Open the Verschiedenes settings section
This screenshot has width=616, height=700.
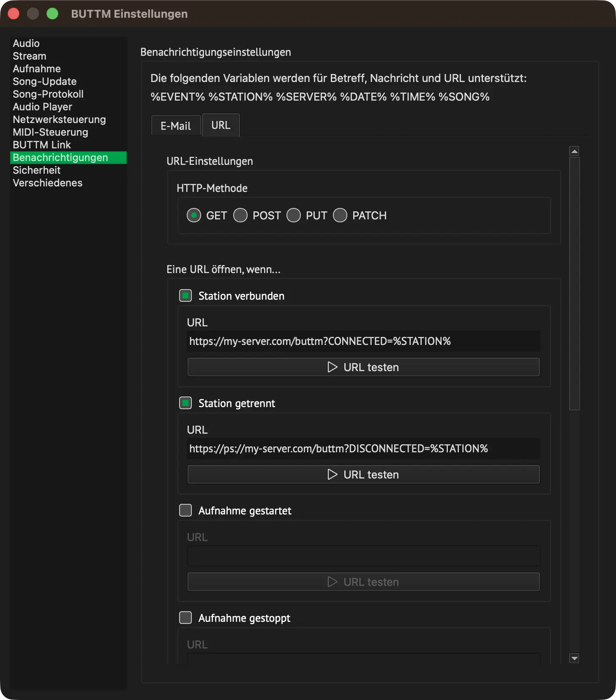click(68, 183)
